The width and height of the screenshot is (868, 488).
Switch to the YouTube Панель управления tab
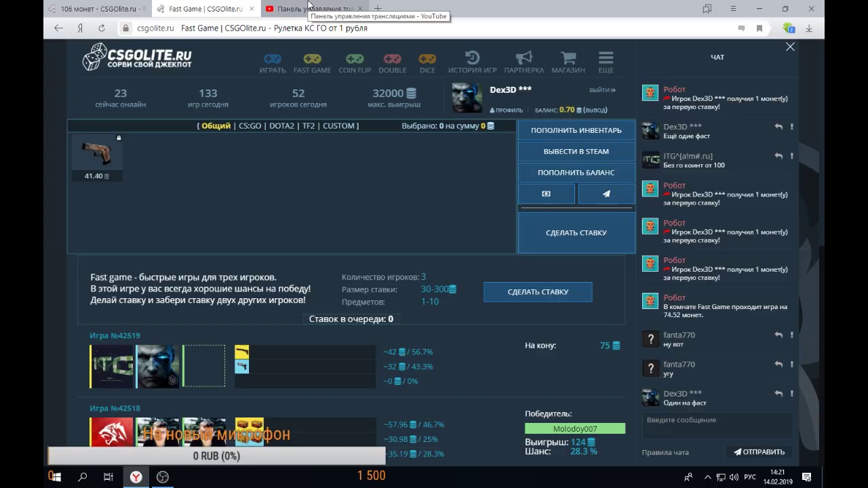point(314,9)
